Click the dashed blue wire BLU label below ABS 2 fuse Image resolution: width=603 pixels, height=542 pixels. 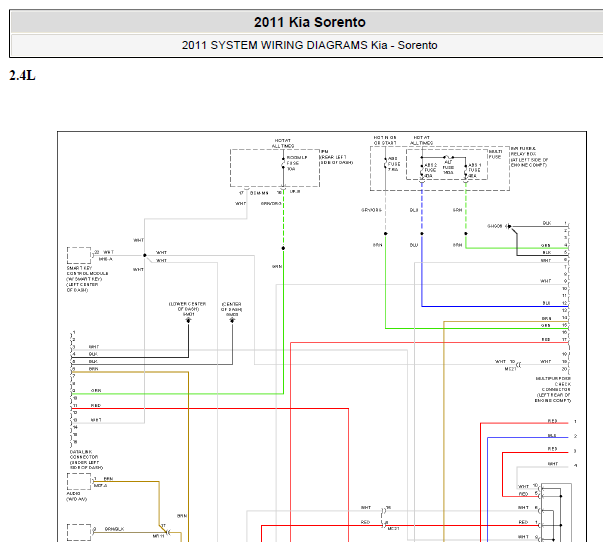tap(414, 210)
